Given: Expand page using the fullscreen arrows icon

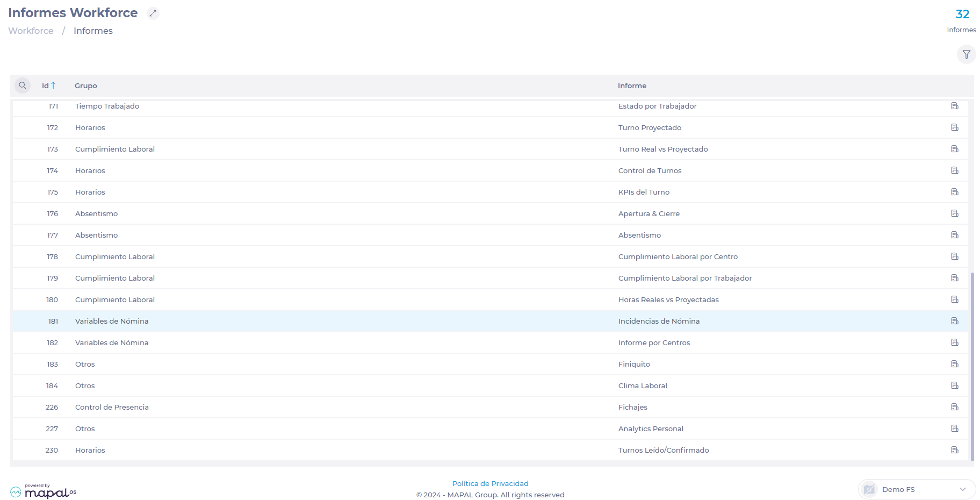Looking at the screenshot, I should pyautogui.click(x=153, y=13).
